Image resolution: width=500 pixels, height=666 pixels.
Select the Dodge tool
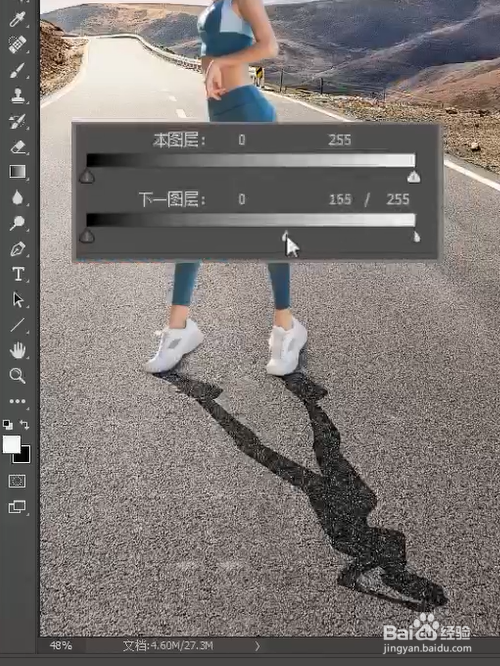(17, 223)
